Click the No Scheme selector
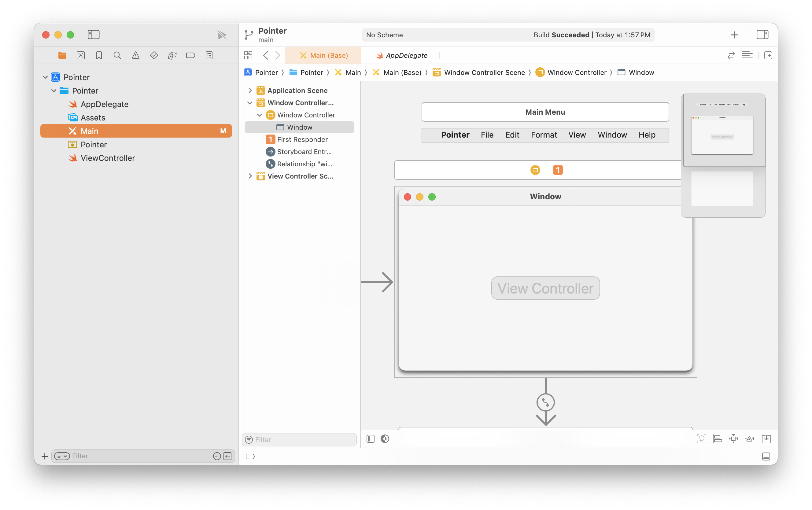Viewport: 812px width, 510px height. (384, 35)
